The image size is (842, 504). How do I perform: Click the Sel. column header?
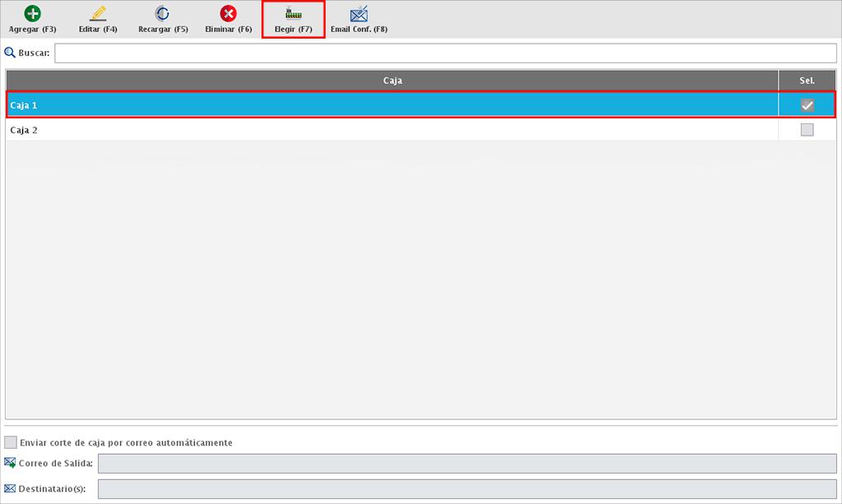pyautogui.click(x=807, y=81)
